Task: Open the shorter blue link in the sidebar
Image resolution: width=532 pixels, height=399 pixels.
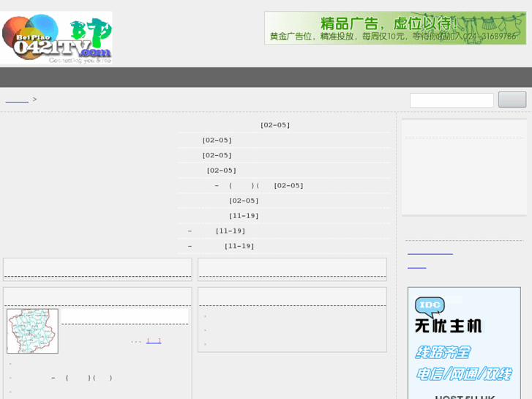Action: pyautogui.click(x=416, y=266)
